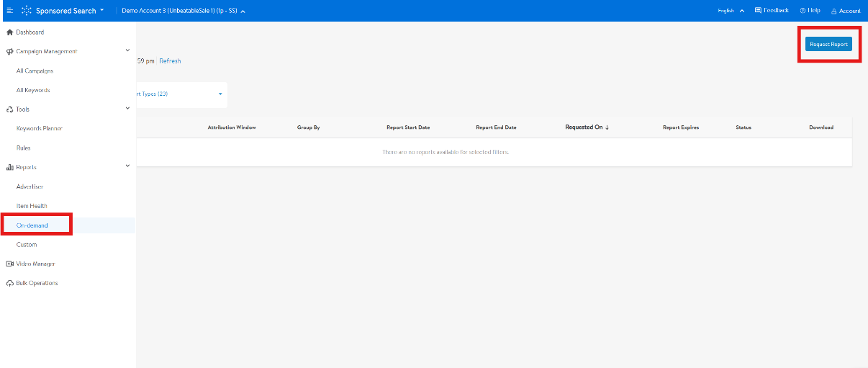The width and height of the screenshot is (868, 368).
Task: Click the Dashboard home icon
Action: click(x=9, y=32)
